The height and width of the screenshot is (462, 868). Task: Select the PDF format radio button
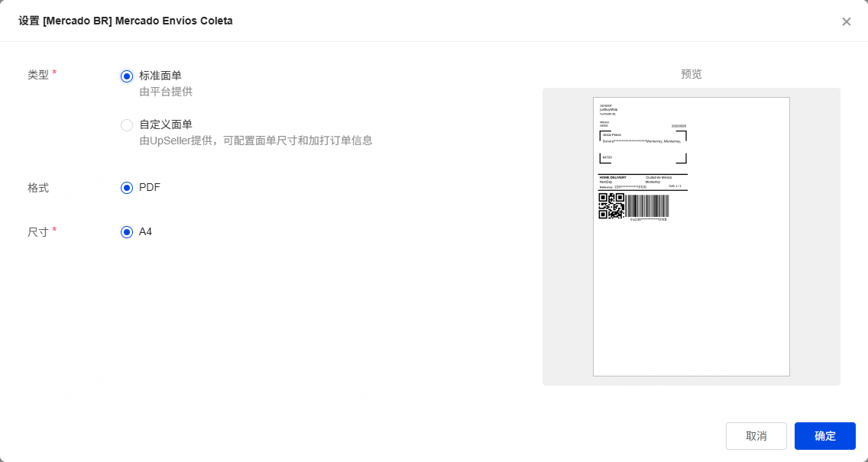pyautogui.click(x=127, y=188)
